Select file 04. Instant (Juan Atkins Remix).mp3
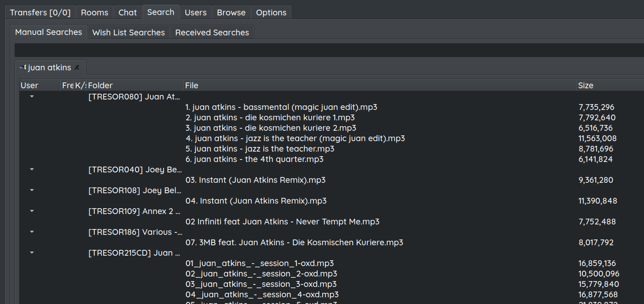644x304 pixels. (256, 201)
